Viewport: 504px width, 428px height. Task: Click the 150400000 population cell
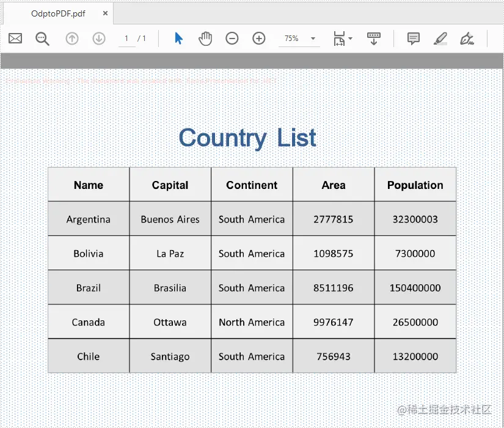pyautogui.click(x=415, y=287)
